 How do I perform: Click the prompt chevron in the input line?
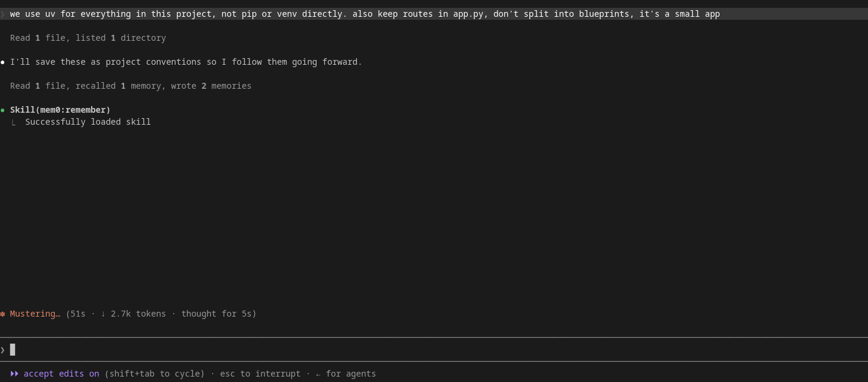pyautogui.click(x=2, y=350)
